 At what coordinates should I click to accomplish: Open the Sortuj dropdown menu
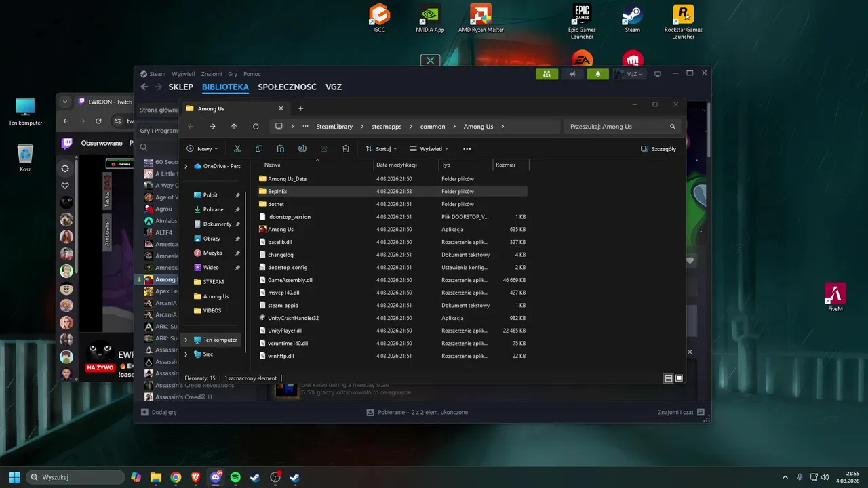(x=380, y=148)
